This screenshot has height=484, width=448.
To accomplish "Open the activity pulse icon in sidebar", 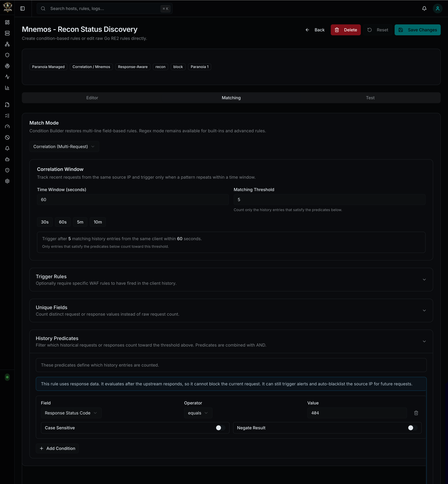I will 7,77.
